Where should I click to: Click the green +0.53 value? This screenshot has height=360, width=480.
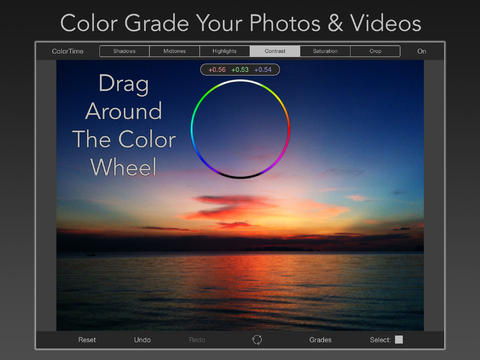click(x=240, y=70)
